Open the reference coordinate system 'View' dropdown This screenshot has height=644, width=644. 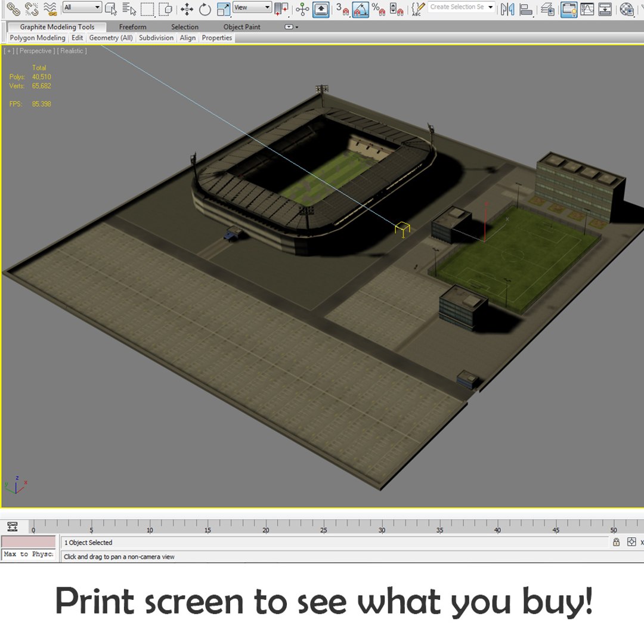point(252,7)
